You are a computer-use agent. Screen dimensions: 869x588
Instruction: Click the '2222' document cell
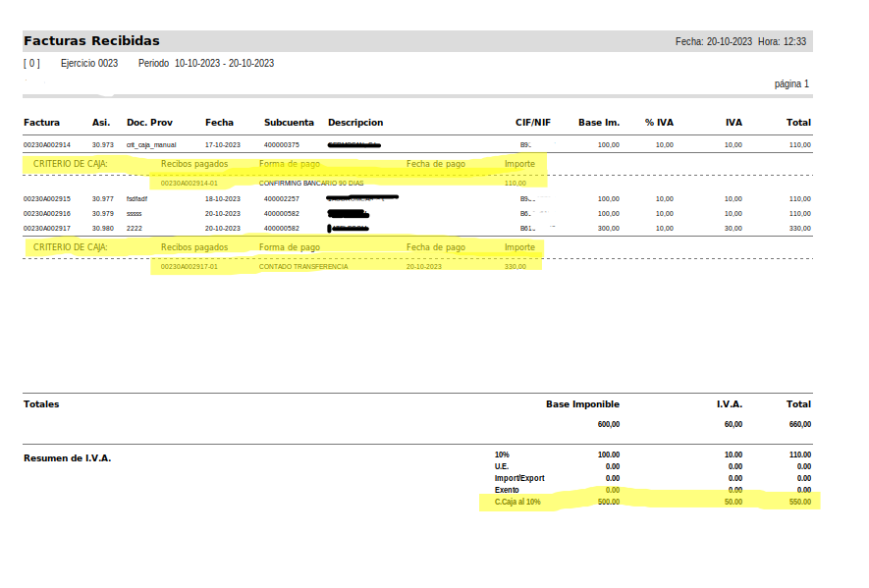pos(135,229)
